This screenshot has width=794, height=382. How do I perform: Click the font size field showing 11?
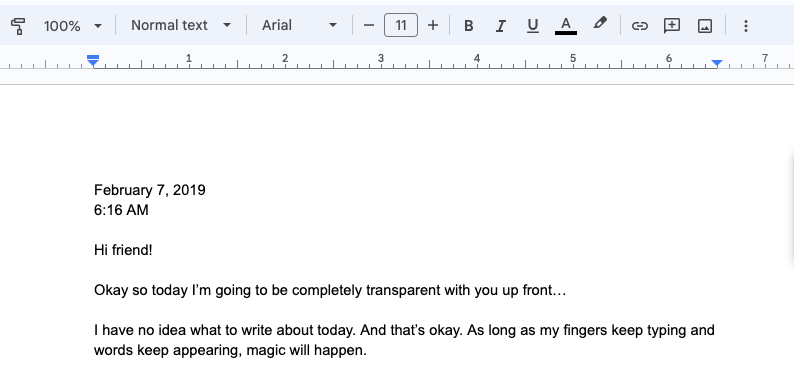(401, 25)
